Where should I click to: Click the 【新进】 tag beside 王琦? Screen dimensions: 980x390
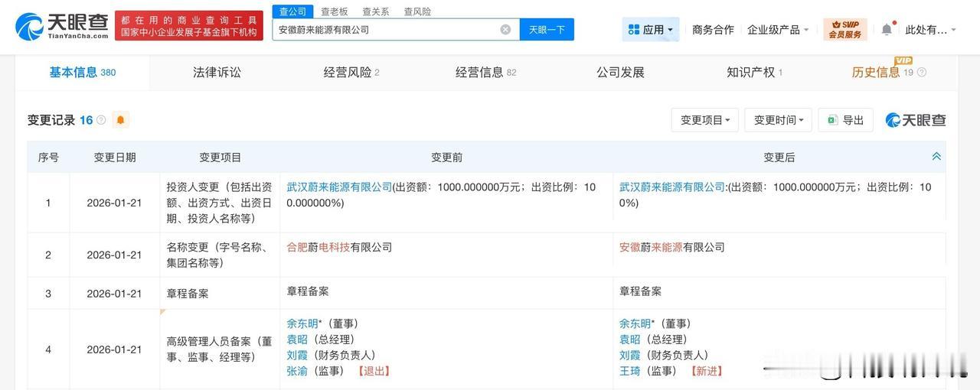click(x=706, y=371)
